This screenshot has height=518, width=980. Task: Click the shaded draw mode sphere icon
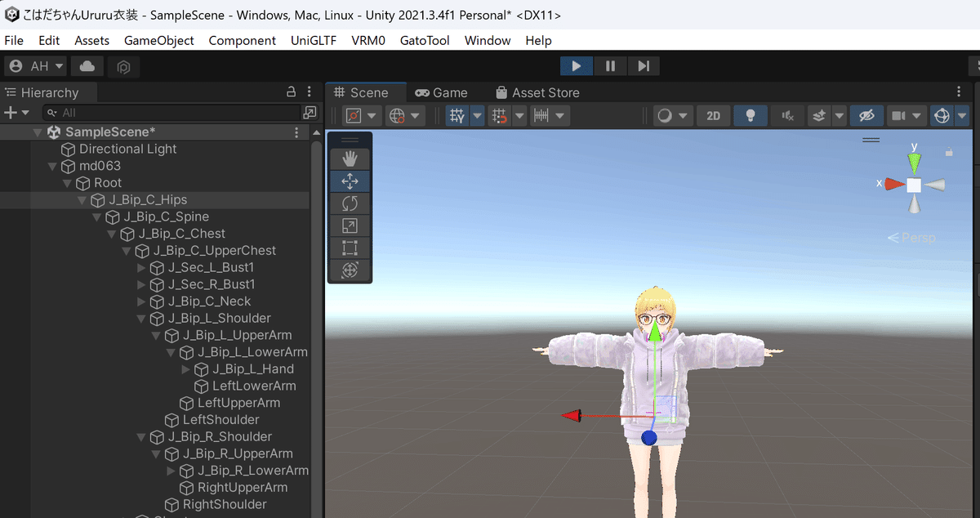point(665,116)
